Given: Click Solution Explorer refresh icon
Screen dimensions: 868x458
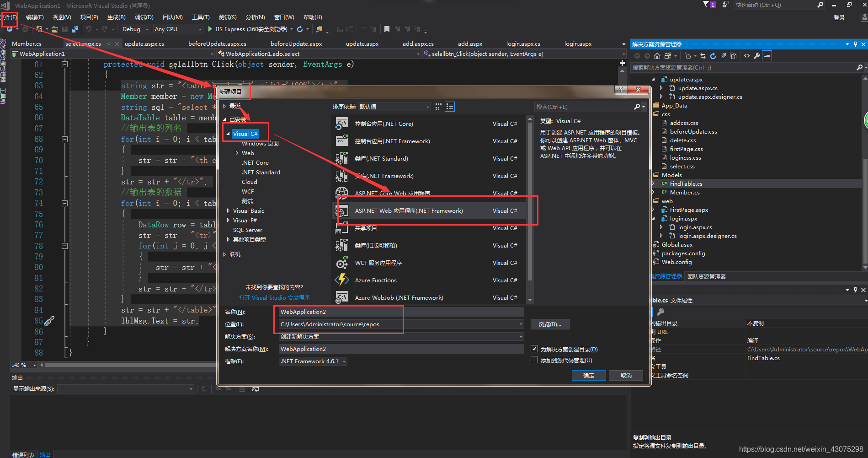Looking at the screenshot, I should [x=713, y=56].
